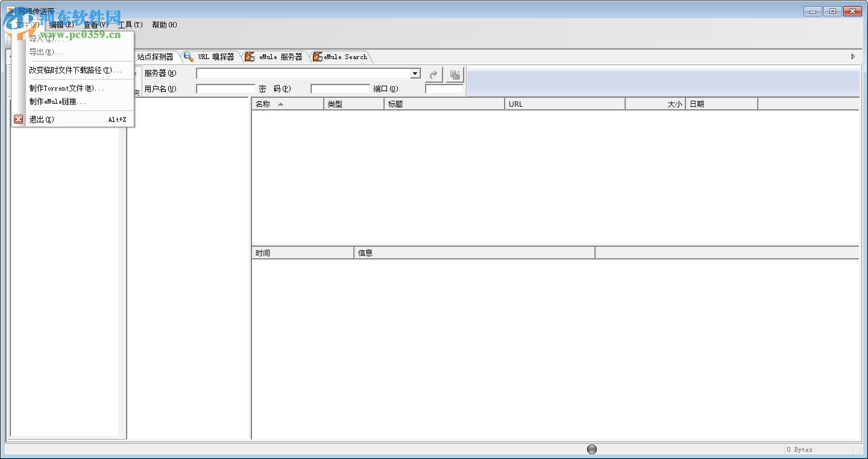868x459 pixels.
Task: Switch to the URL 嗅探器 tab
Action: (x=210, y=57)
